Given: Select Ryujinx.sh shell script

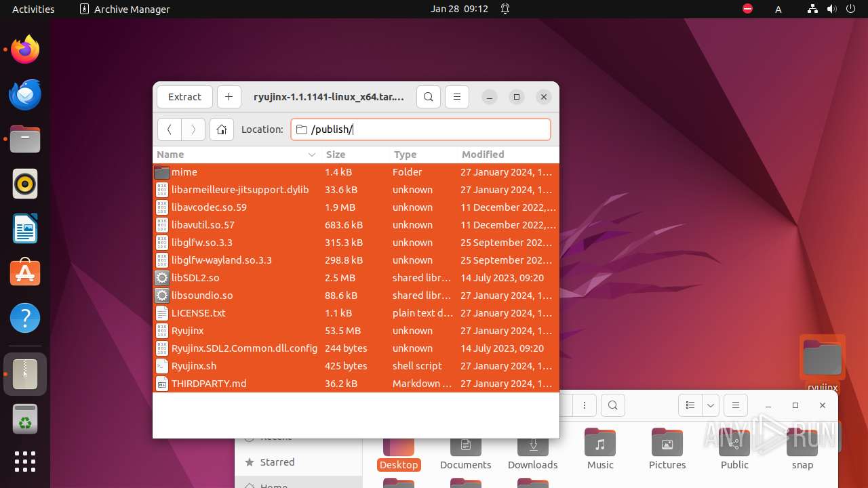Looking at the screenshot, I should point(356,366).
